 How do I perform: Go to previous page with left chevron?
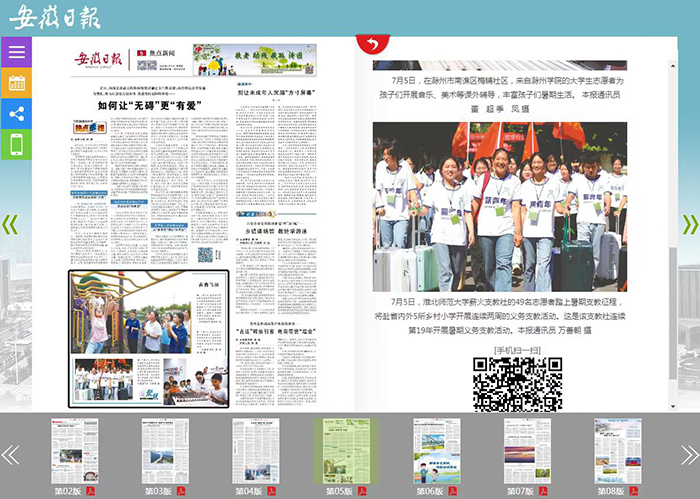pyautogui.click(x=10, y=225)
